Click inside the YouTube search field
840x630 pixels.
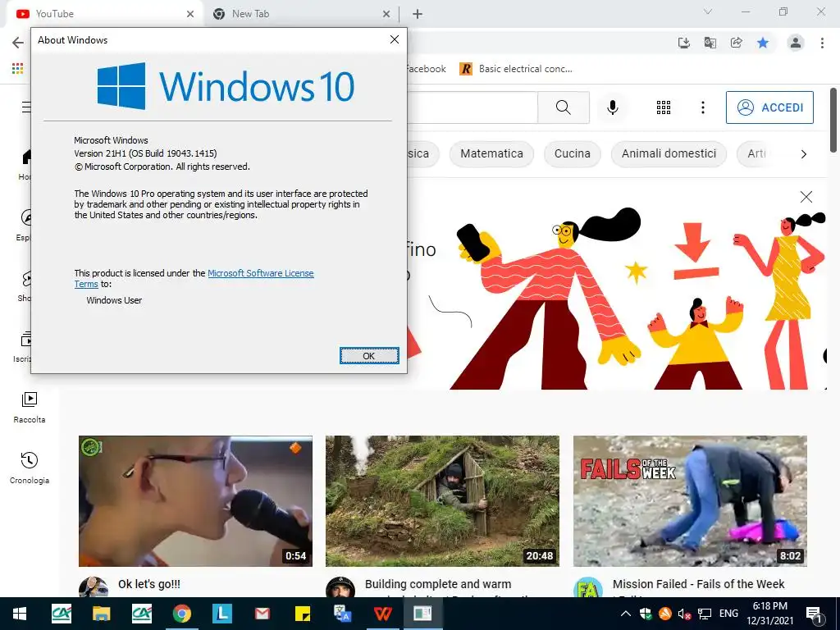pyautogui.click(x=472, y=107)
